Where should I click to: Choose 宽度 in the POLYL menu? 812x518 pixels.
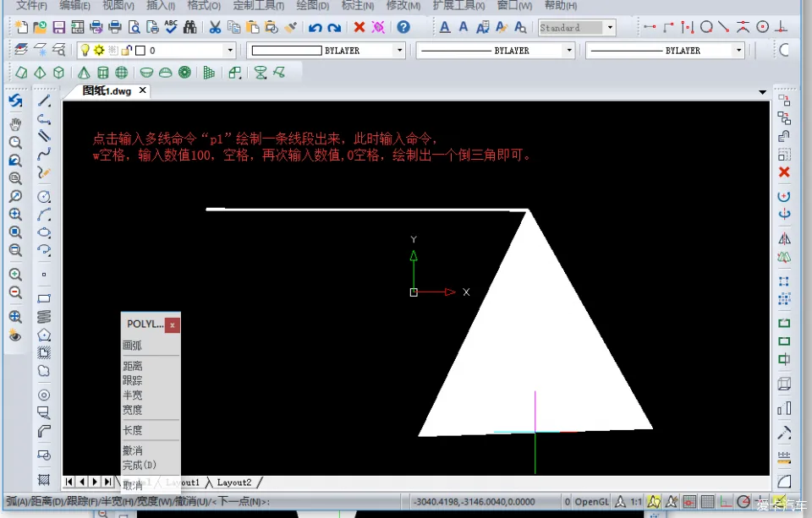click(x=132, y=410)
